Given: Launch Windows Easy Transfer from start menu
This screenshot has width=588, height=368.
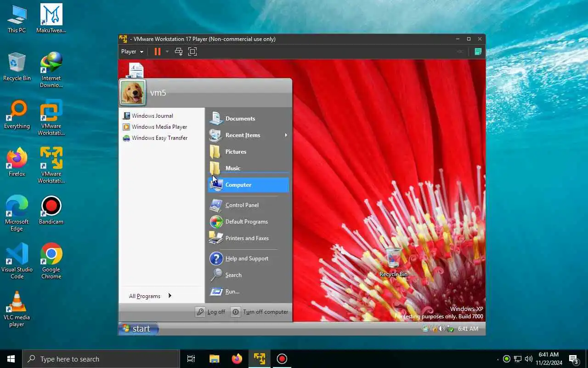Looking at the screenshot, I should tap(155, 138).
